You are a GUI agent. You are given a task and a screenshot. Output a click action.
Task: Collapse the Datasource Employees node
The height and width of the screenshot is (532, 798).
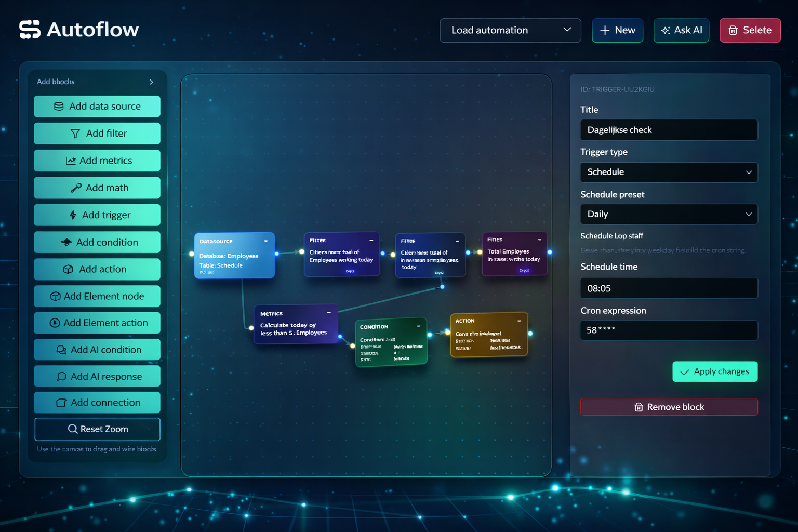click(265, 241)
